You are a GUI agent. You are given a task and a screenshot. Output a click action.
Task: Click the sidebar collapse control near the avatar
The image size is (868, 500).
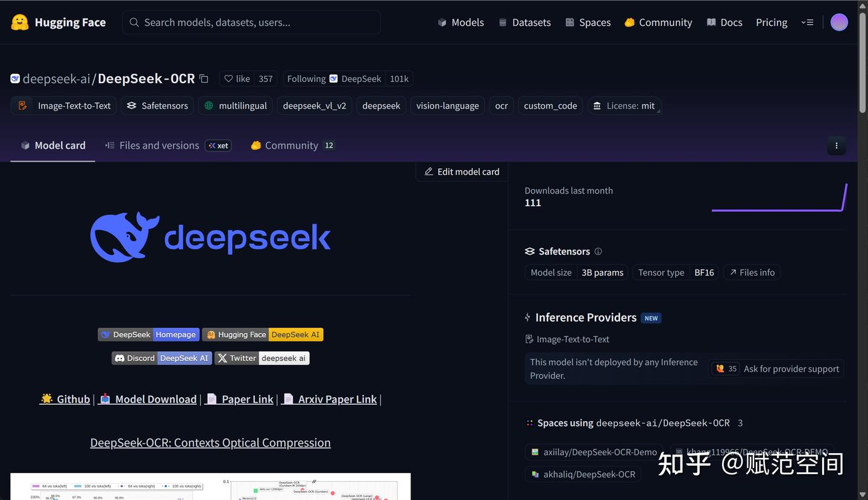[808, 22]
